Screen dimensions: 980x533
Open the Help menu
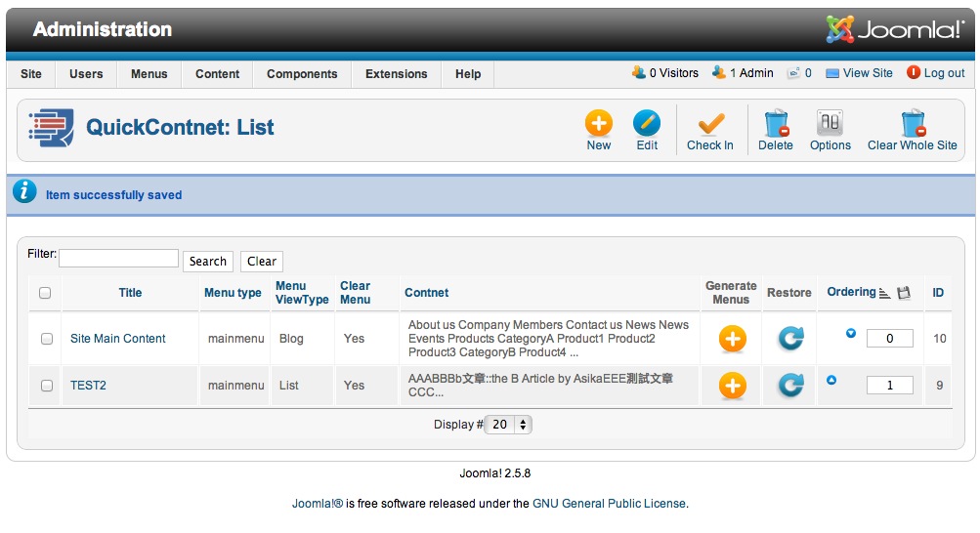point(468,73)
